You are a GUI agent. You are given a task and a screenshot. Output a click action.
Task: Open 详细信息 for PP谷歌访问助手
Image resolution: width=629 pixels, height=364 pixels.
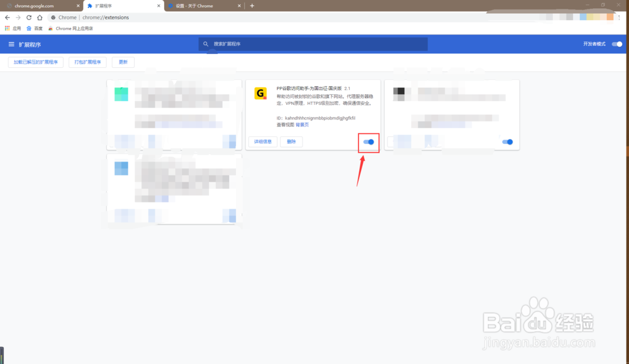click(263, 141)
